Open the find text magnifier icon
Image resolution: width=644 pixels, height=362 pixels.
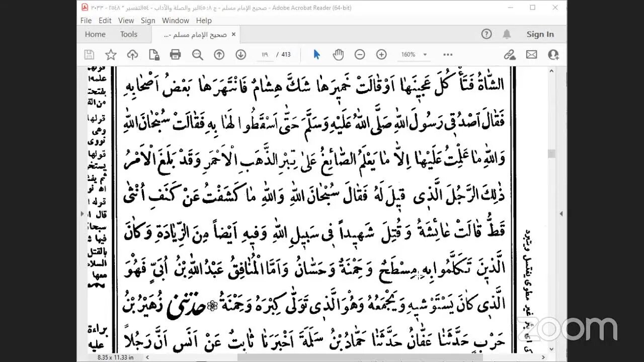pyautogui.click(x=197, y=55)
